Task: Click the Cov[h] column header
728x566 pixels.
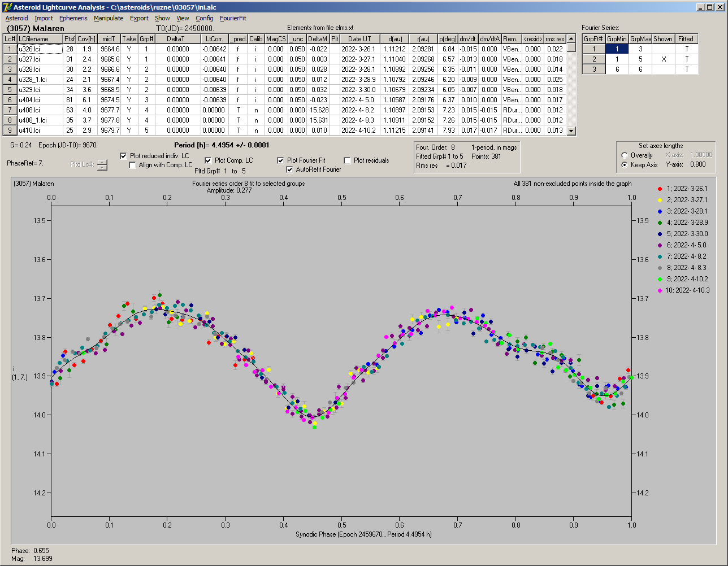Action: [x=86, y=39]
